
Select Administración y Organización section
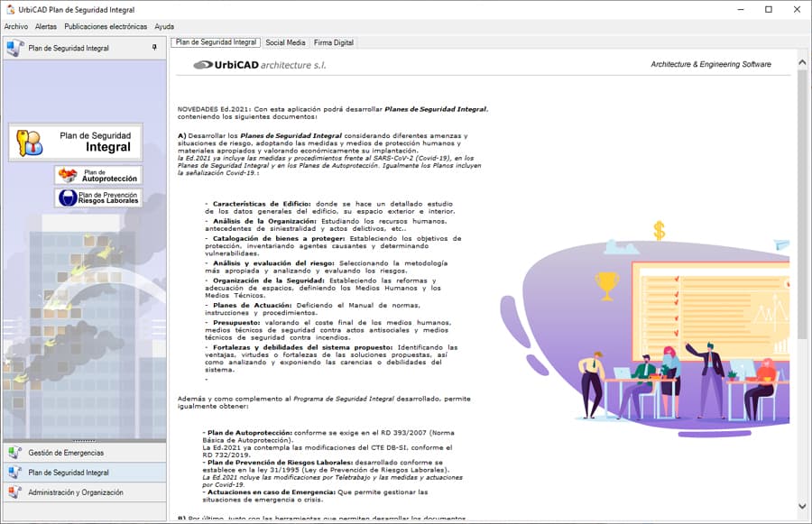pos(85,492)
